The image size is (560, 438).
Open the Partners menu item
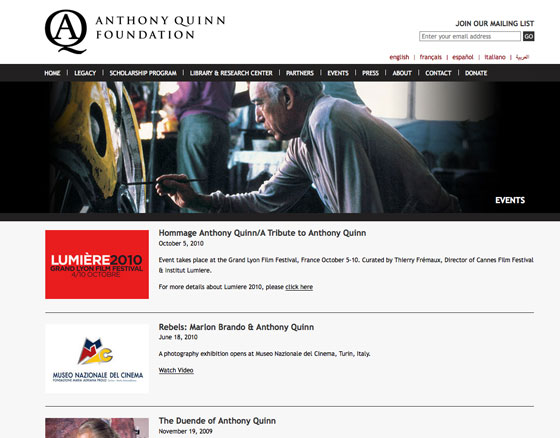[300, 73]
